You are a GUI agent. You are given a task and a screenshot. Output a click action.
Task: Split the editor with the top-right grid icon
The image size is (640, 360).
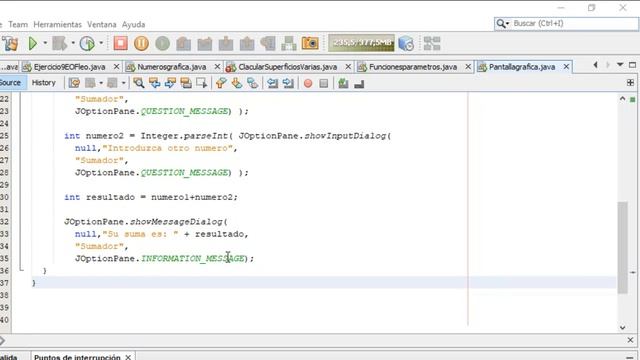630,83
